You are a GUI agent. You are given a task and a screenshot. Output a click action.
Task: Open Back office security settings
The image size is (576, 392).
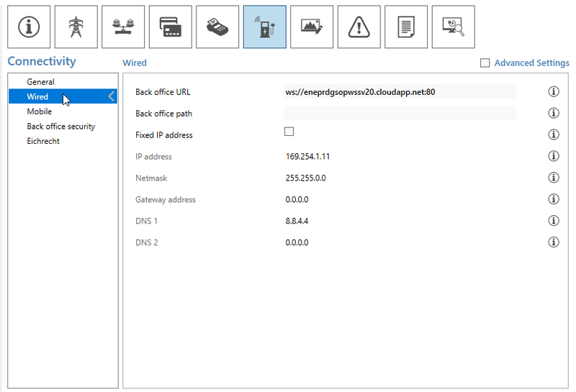pos(63,127)
